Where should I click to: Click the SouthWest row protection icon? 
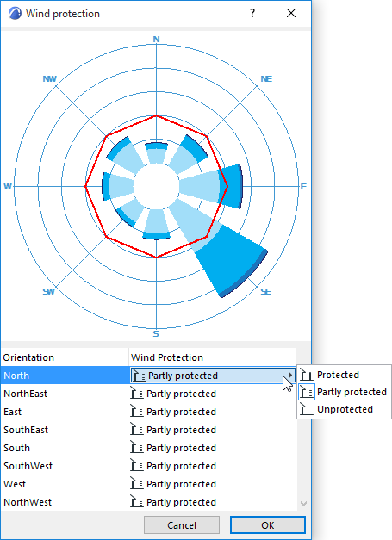click(137, 466)
